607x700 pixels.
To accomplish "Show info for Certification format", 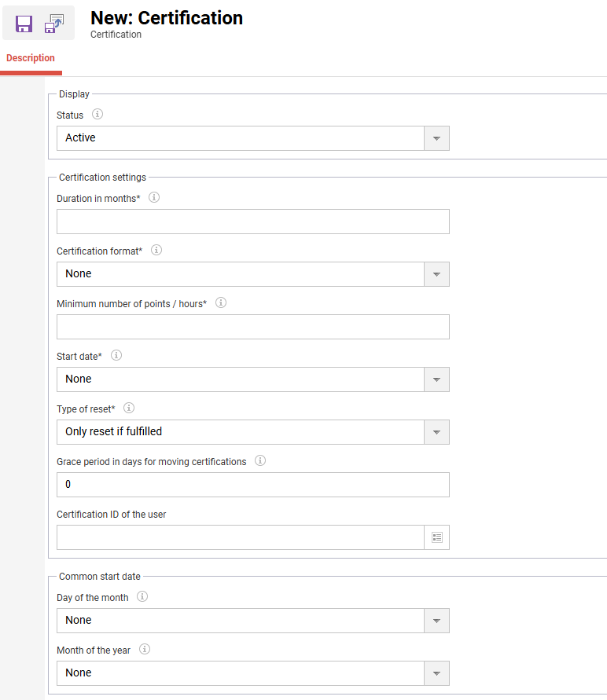I will (x=156, y=250).
